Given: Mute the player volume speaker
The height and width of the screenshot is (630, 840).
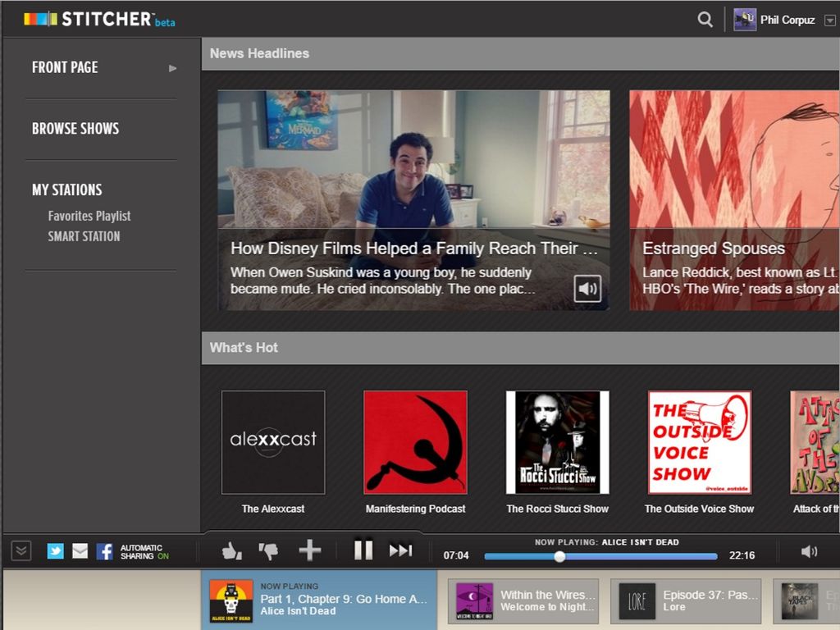Looking at the screenshot, I should tap(809, 551).
